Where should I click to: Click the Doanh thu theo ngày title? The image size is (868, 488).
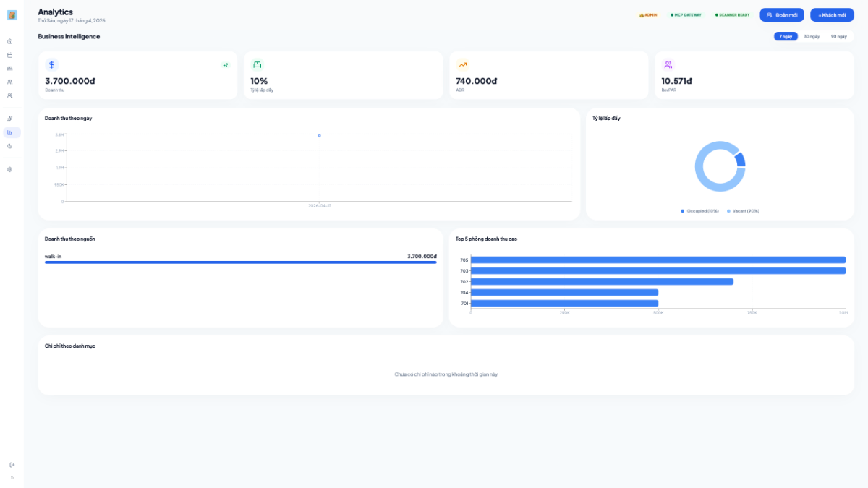click(68, 118)
